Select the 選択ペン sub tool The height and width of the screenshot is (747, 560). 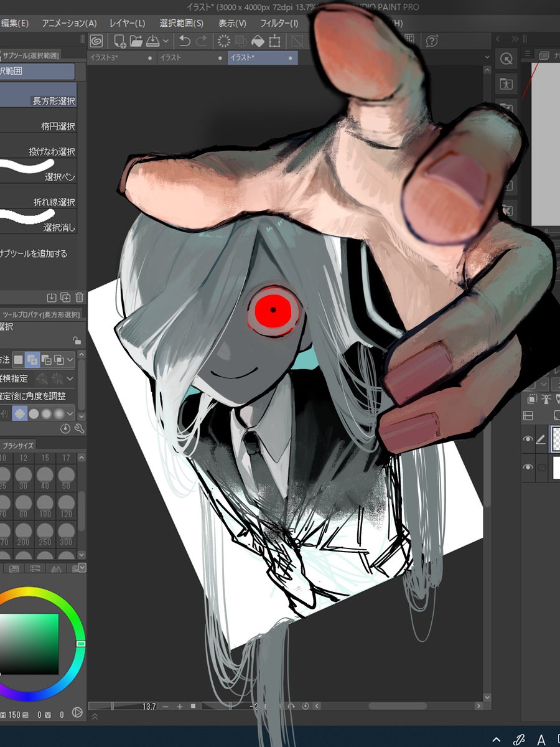point(38,171)
